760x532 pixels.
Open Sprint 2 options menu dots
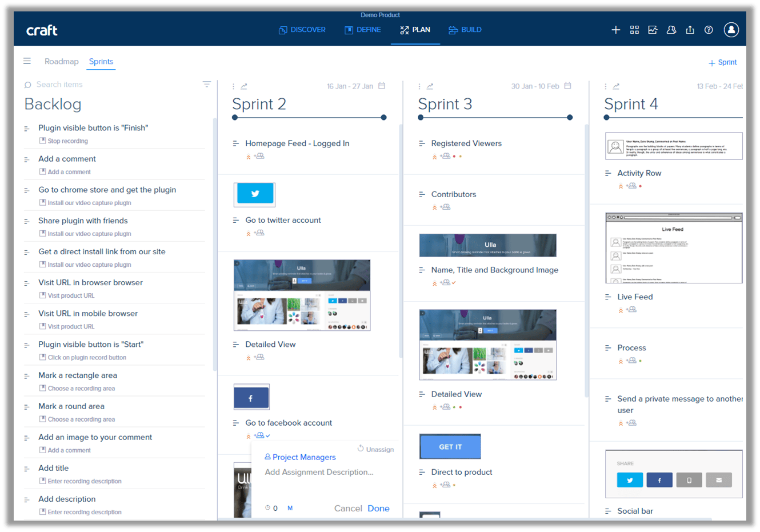[x=233, y=86]
